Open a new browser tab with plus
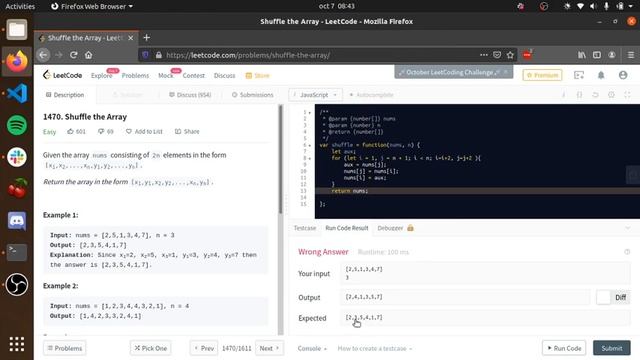 point(147,38)
